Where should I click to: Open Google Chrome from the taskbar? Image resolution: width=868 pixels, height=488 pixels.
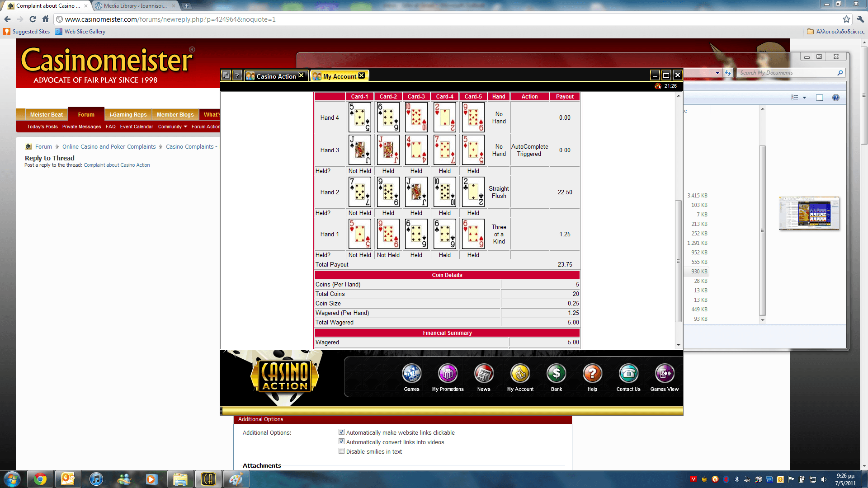tap(40, 479)
